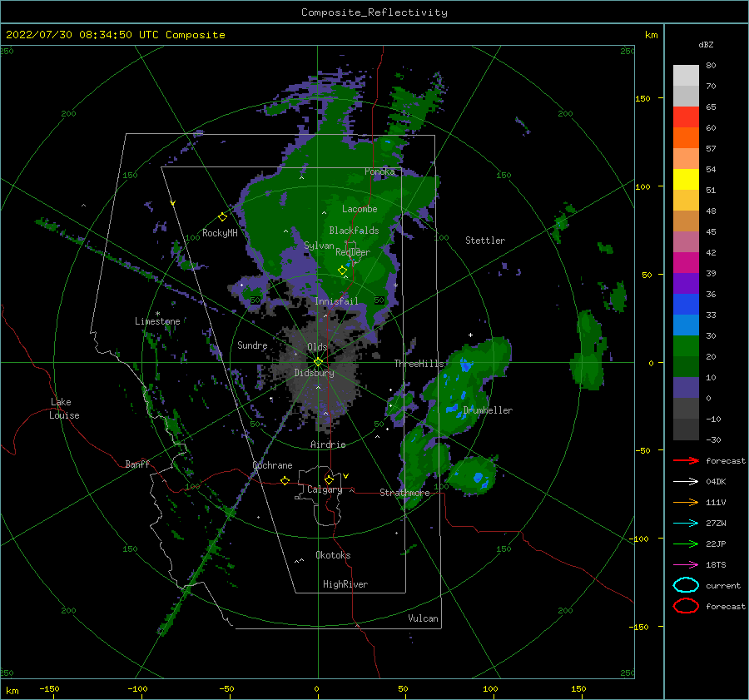Click the Lacombe city label

[360, 209]
